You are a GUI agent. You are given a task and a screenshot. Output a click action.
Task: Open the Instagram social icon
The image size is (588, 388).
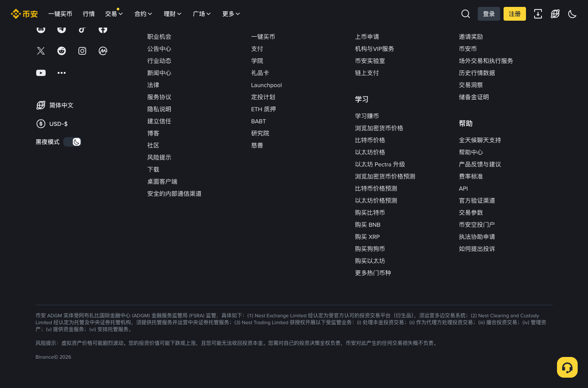pos(82,51)
